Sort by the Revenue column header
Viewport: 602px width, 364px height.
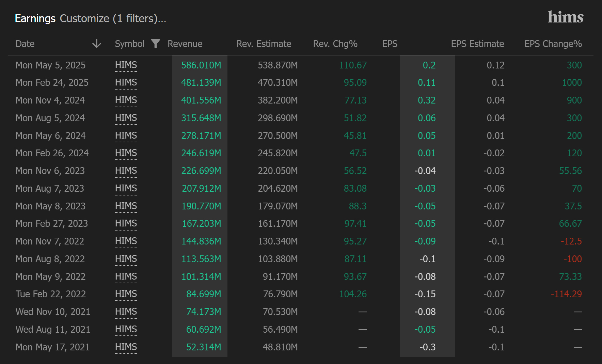pos(185,44)
